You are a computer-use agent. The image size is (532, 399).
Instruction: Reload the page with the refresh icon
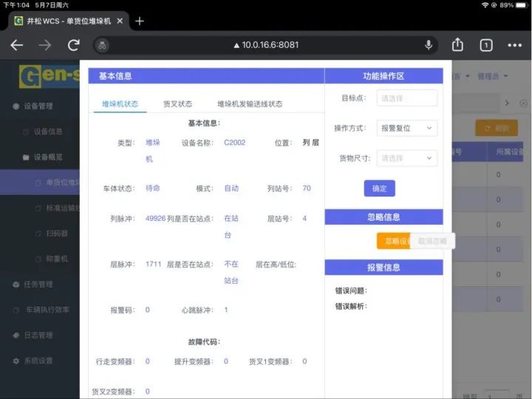click(x=73, y=45)
